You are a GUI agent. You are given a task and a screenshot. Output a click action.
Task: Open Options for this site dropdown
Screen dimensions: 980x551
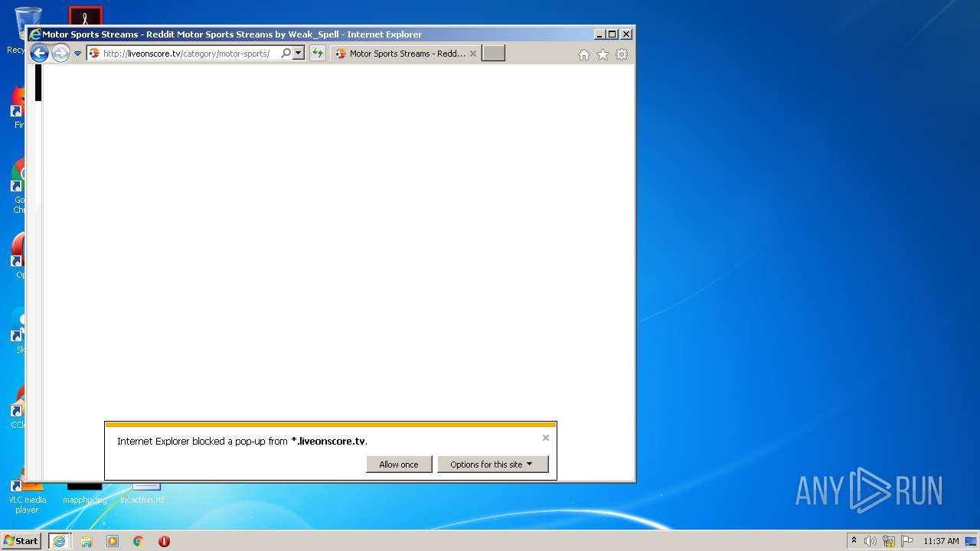[492, 465]
